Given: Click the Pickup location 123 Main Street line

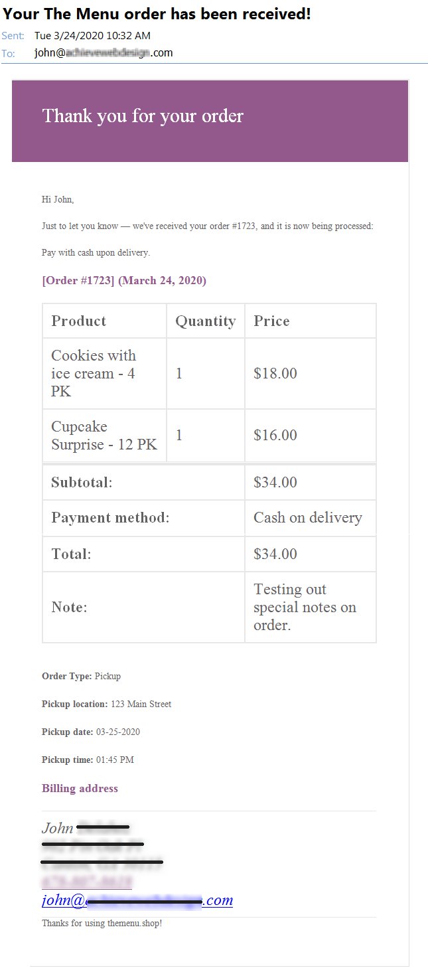Looking at the screenshot, I should pyautogui.click(x=106, y=704).
